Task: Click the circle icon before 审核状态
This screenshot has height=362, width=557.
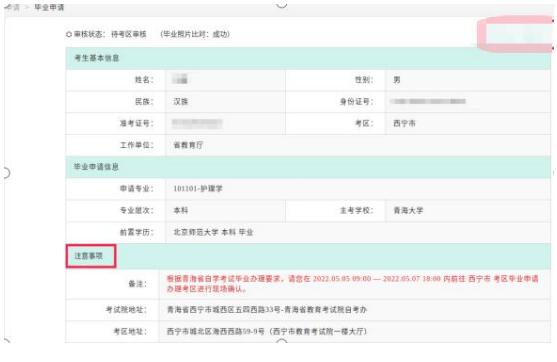Action: tap(69, 34)
